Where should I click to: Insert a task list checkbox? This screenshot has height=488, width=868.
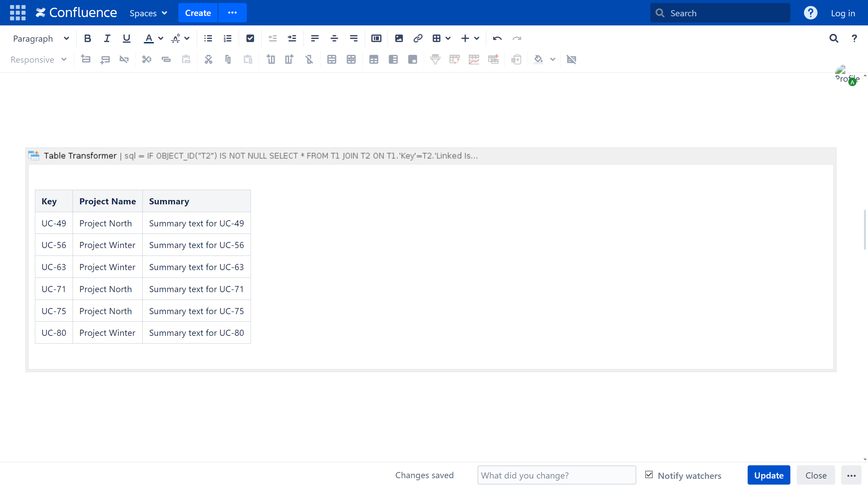tap(250, 38)
